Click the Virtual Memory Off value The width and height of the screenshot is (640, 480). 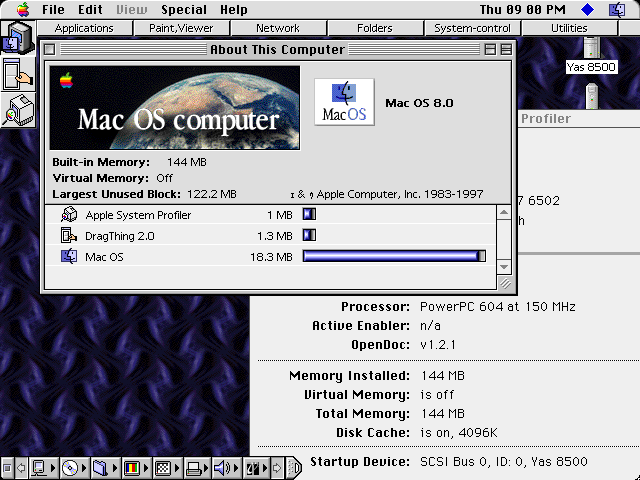pyautogui.click(x=164, y=178)
